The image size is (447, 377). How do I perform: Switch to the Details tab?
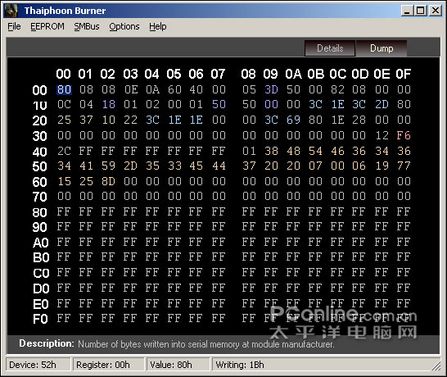[330, 48]
